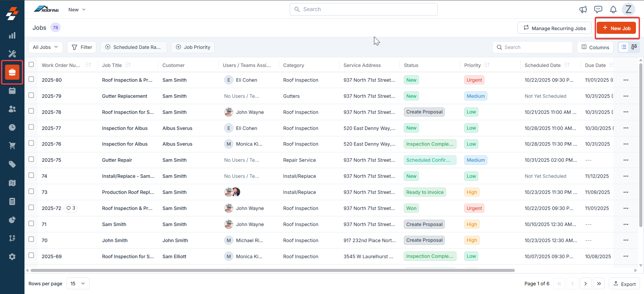Screen dimensions: 644x294
Task: Open the Z user profile avatar
Action: (x=629, y=9)
